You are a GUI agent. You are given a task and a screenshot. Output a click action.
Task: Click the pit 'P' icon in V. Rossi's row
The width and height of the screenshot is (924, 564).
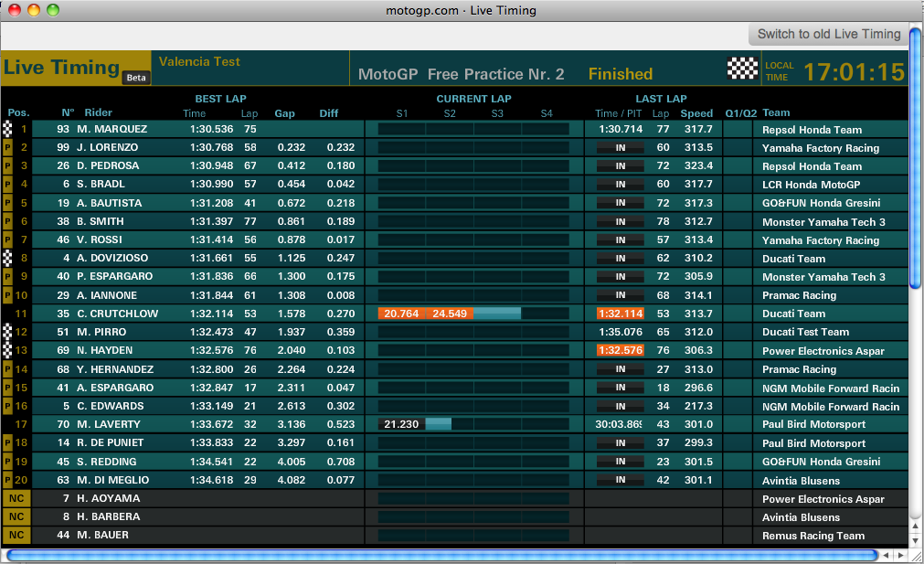tap(8, 240)
